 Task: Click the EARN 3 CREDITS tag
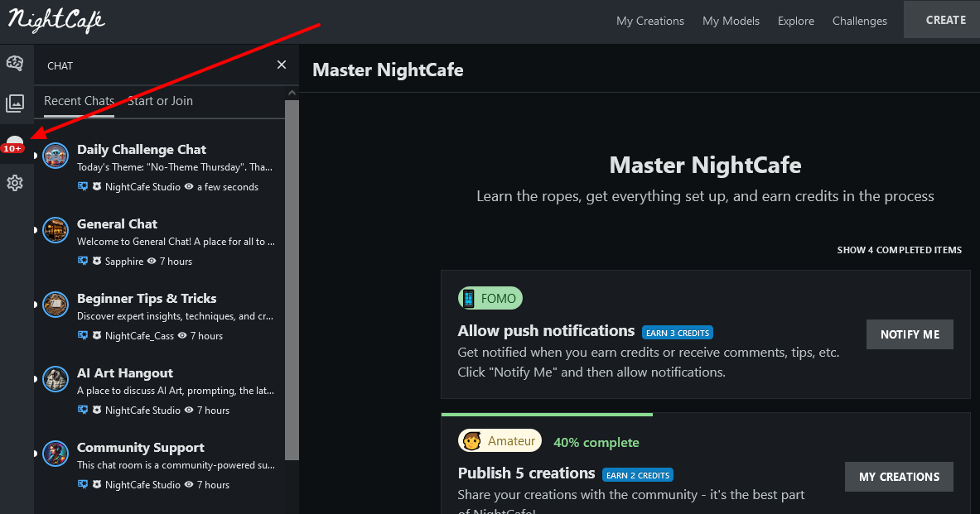pyautogui.click(x=678, y=333)
